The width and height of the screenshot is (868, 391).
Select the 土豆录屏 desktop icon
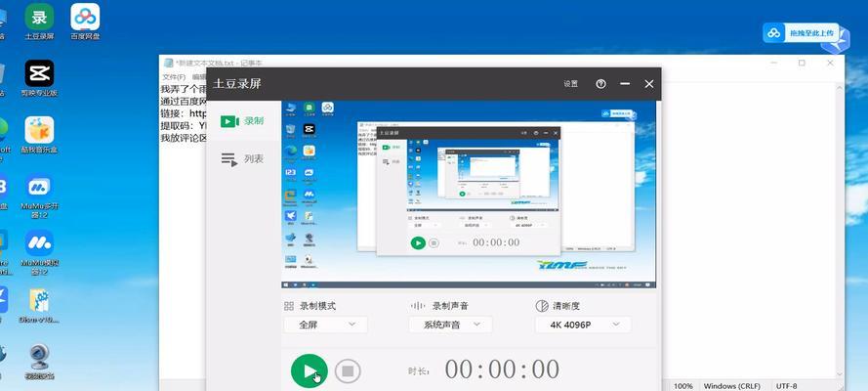(39, 22)
